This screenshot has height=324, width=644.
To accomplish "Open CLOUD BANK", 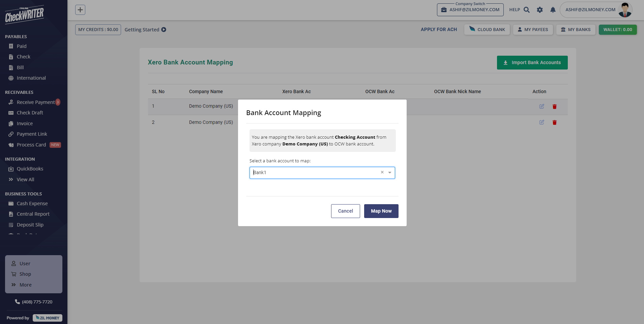I will click(x=487, y=30).
